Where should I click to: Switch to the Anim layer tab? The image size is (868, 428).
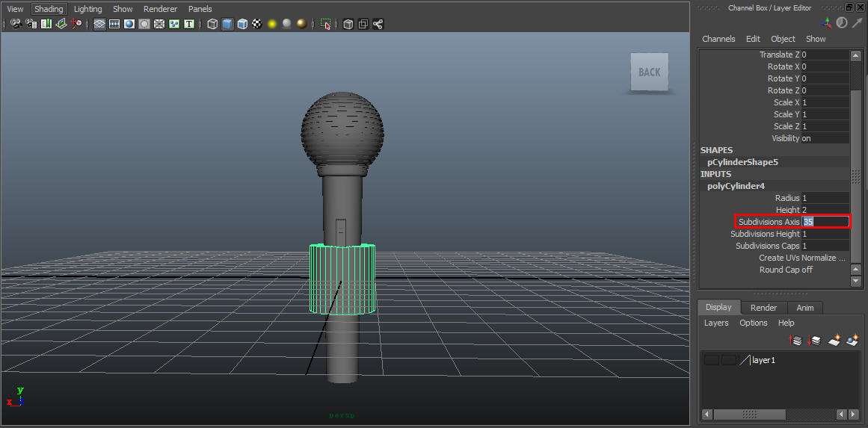coord(805,308)
